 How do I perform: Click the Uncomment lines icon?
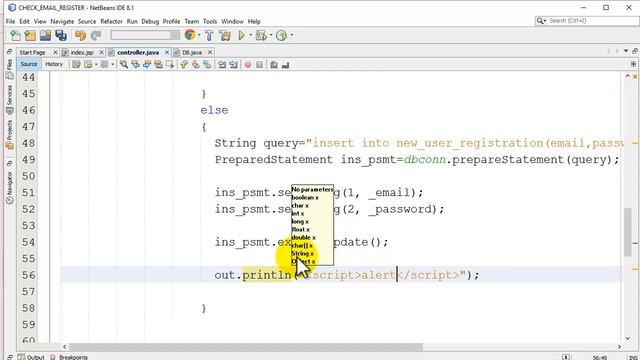(x=285, y=64)
